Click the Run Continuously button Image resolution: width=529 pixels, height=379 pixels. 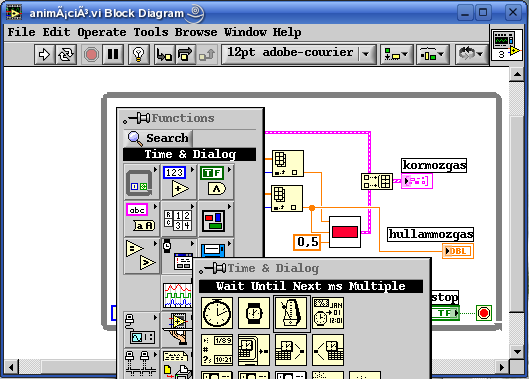66,54
